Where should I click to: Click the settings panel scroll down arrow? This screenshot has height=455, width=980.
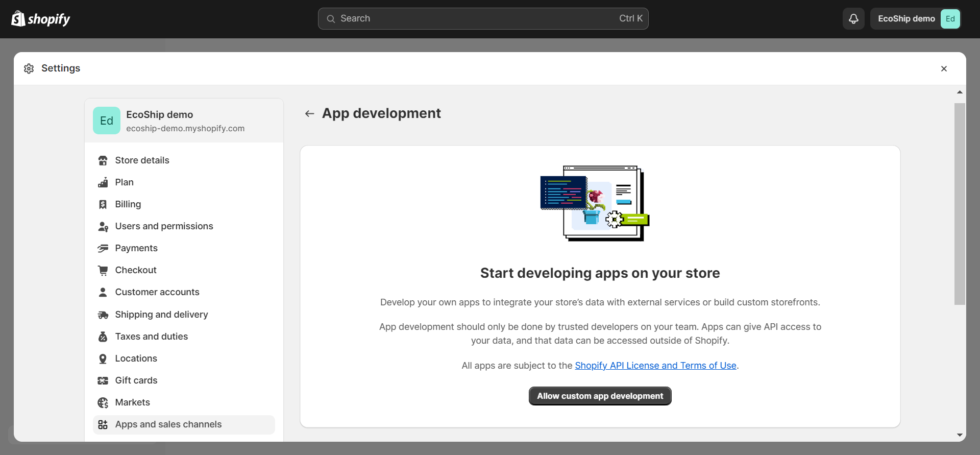[960, 435]
